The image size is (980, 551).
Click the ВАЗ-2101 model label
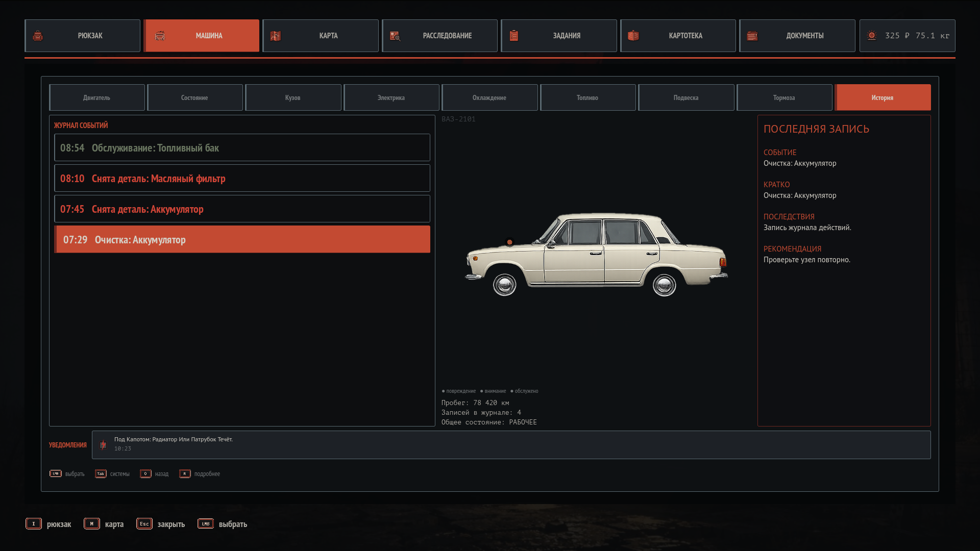coord(458,119)
